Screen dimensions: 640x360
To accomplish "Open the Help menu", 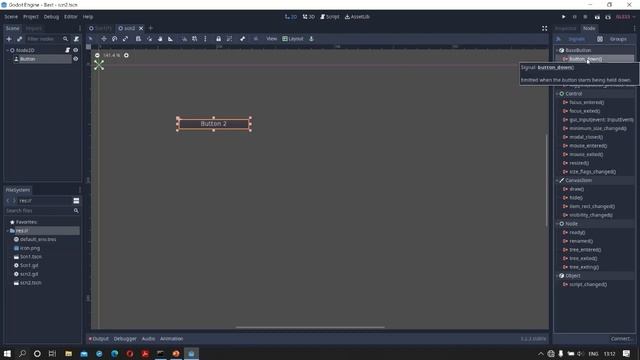I will point(88,17).
